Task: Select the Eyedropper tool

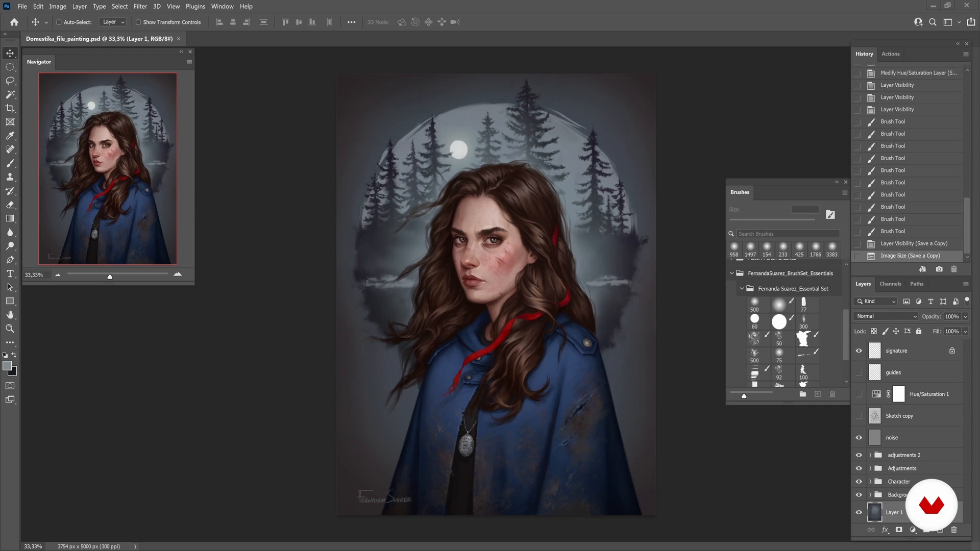Action: point(10,136)
